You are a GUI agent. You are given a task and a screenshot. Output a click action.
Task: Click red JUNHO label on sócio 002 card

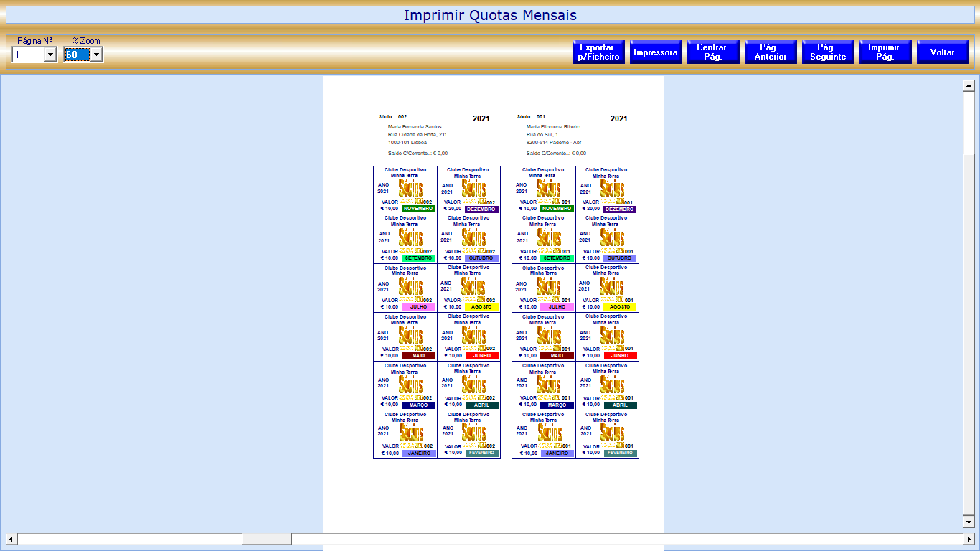click(x=481, y=356)
